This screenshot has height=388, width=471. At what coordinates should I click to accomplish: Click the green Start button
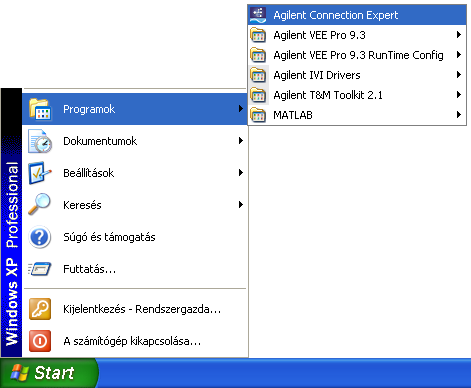tap(49, 373)
